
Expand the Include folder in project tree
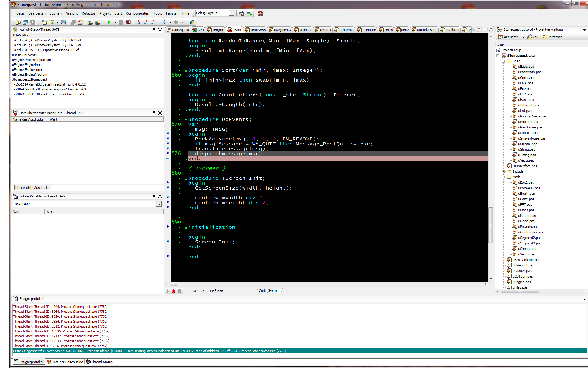click(x=503, y=171)
